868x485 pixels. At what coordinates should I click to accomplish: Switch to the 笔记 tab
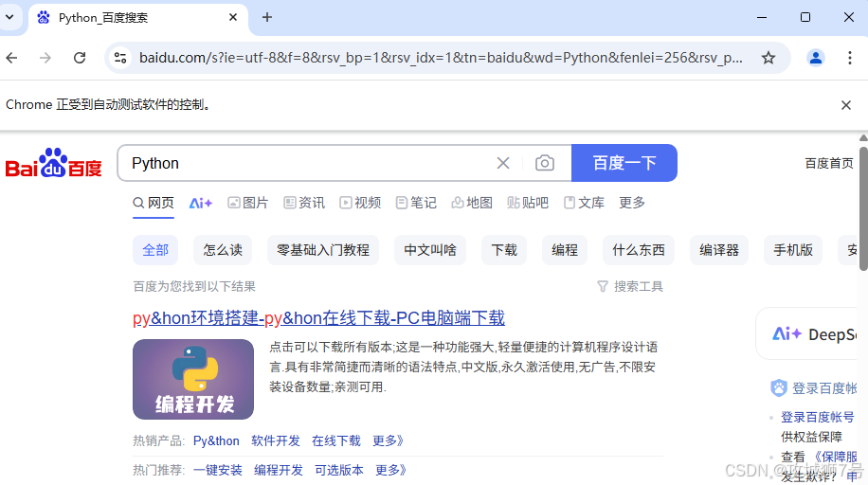click(416, 203)
